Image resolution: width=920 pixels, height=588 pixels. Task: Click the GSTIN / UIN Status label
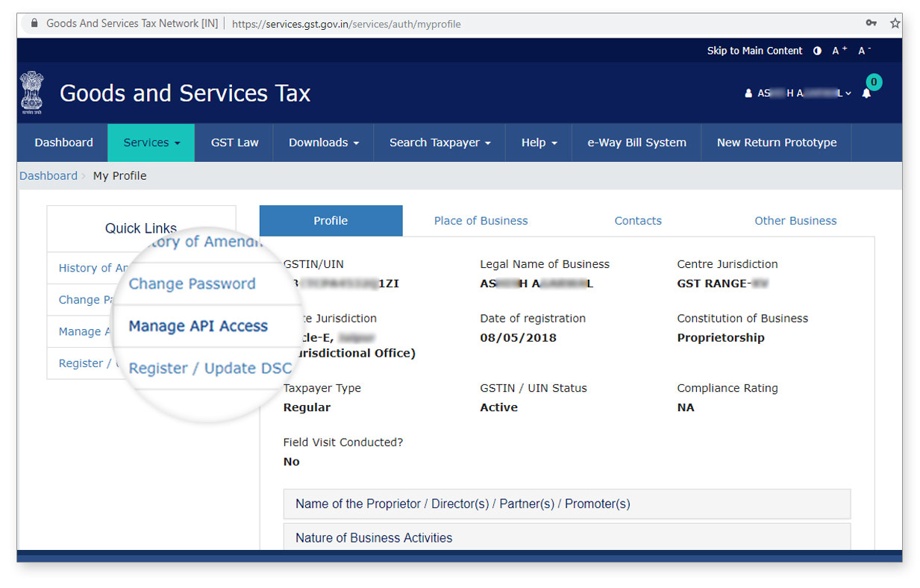533,388
